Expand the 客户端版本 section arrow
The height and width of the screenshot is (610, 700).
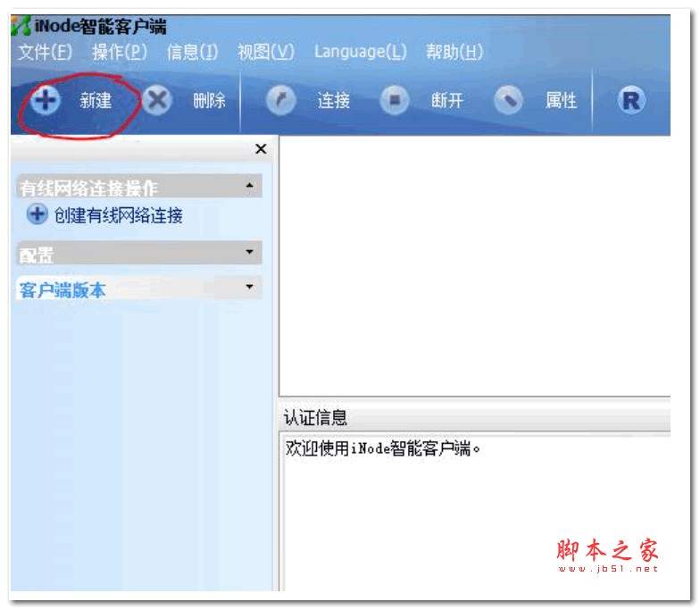click(x=249, y=288)
